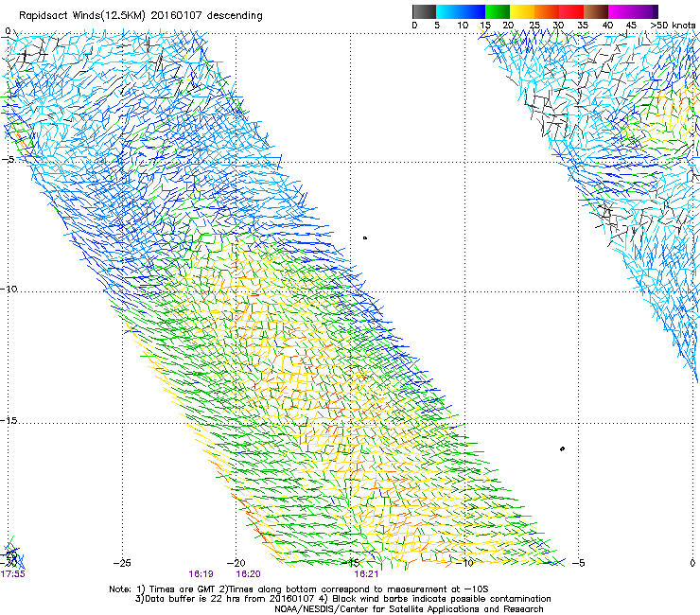Click the '35' label under the color bar
700x615 pixels.
tap(583, 26)
